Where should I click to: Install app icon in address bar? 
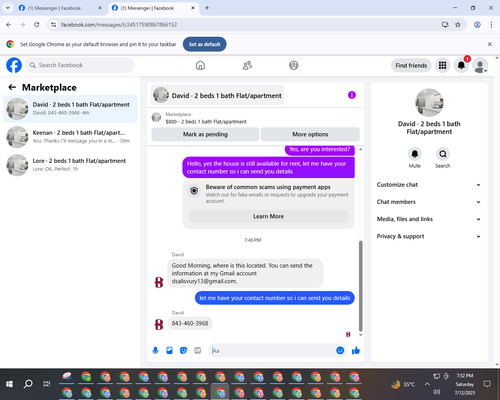445,24
